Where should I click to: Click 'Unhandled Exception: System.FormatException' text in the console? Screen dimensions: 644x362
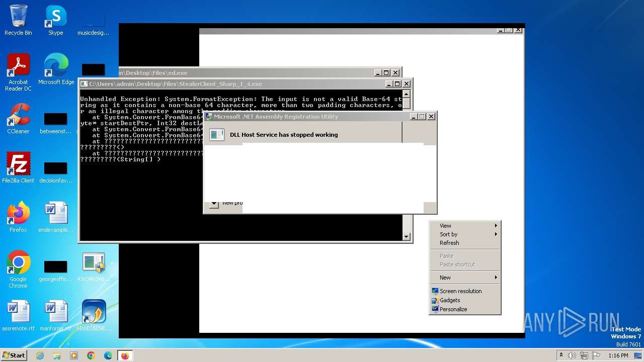[169, 99]
